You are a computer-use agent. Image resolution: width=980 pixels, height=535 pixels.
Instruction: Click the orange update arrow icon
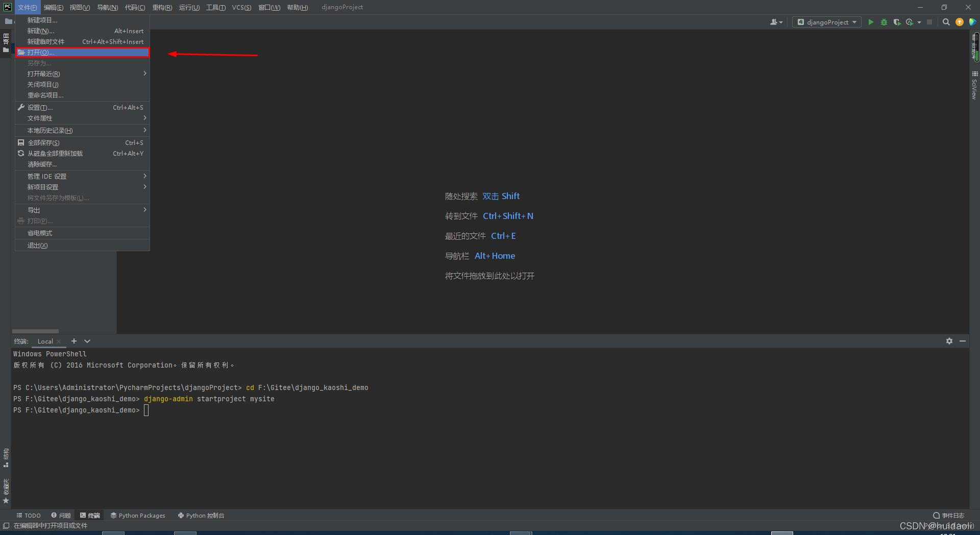(960, 22)
